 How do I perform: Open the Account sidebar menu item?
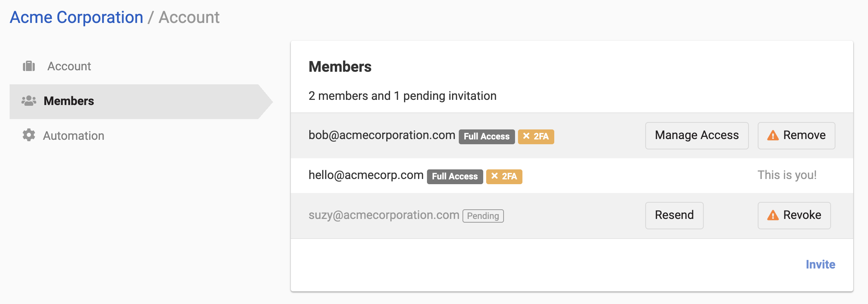point(69,66)
